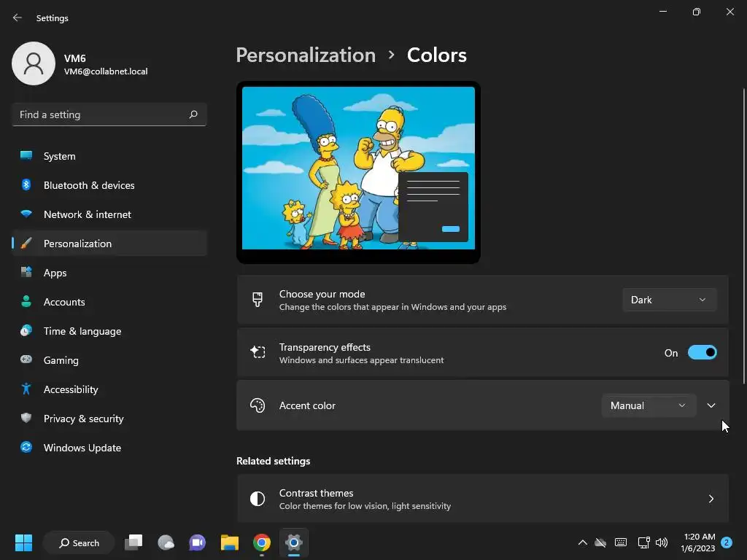Click the Settings gear in taskbar
Image resolution: width=747 pixels, height=560 pixels.
tap(294, 542)
